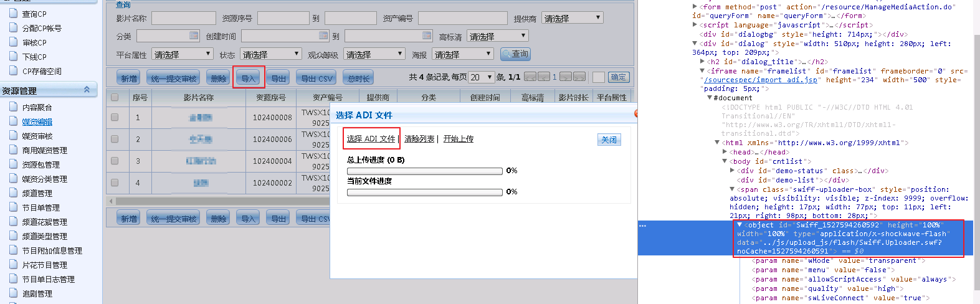Open the 海报 dropdown

tap(462, 54)
